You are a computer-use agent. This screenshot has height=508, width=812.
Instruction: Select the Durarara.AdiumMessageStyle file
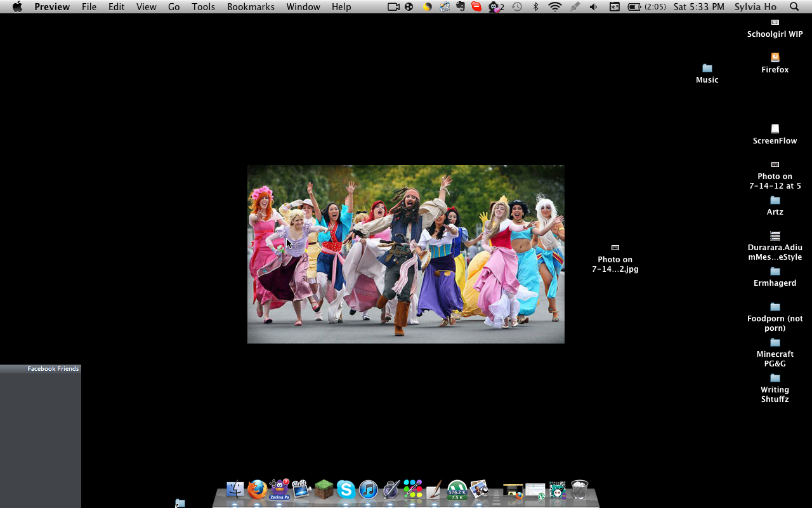tap(775, 246)
